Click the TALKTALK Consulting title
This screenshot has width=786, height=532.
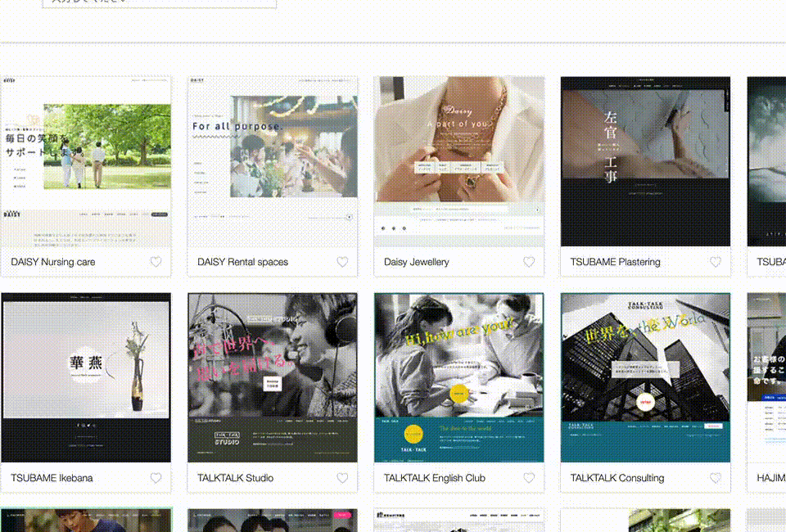tap(617, 479)
